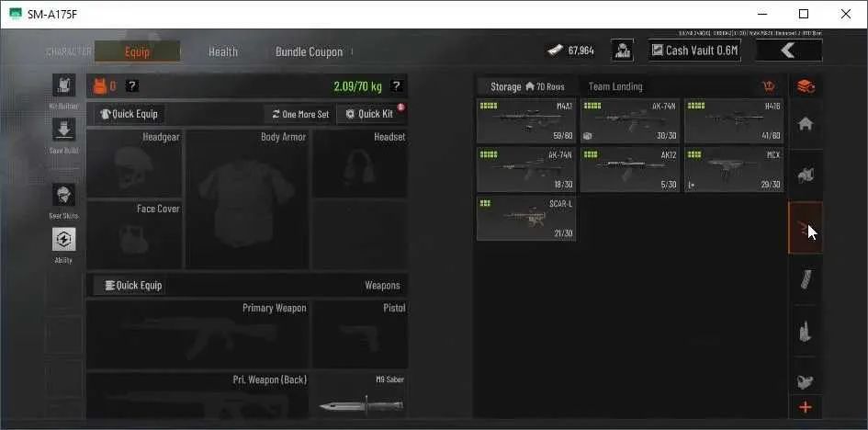
Task: Select the ammo bottles category filter
Action: point(806,331)
